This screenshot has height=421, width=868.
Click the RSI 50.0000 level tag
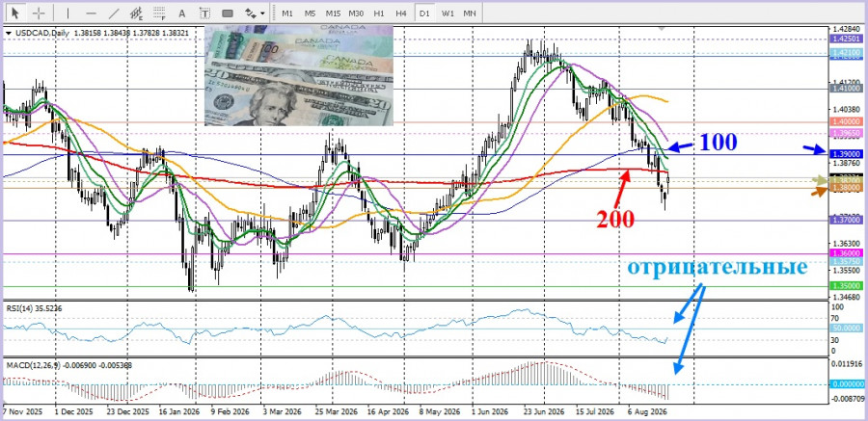click(x=847, y=329)
